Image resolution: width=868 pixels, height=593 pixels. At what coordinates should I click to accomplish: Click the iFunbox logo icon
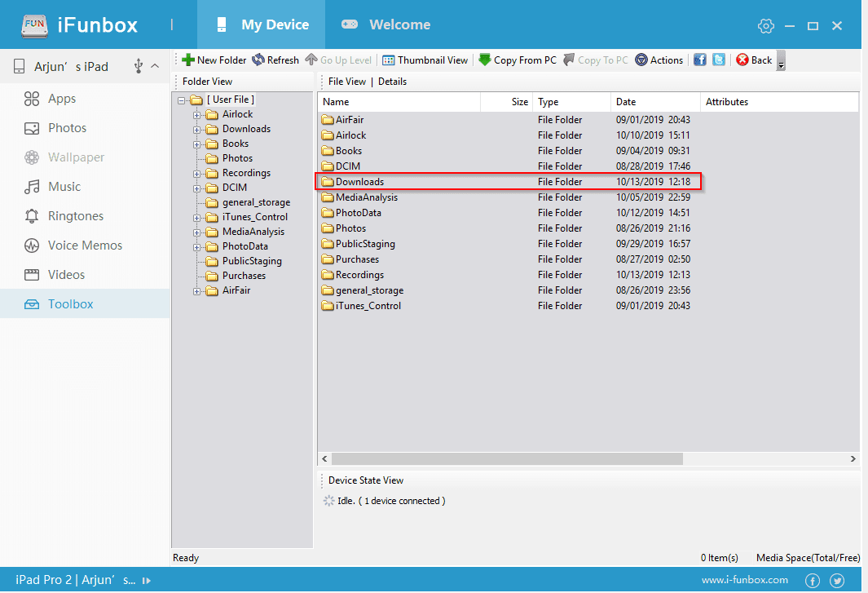[34, 25]
